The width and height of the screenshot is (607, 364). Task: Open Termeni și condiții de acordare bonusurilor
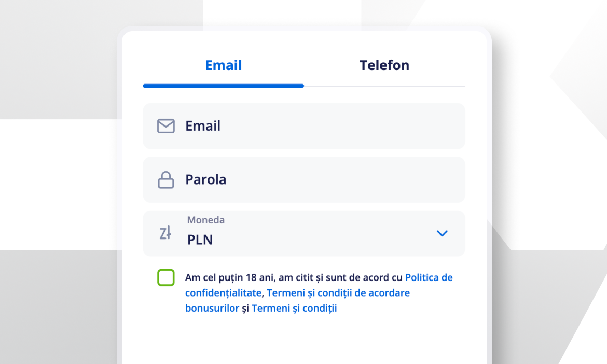click(297, 301)
